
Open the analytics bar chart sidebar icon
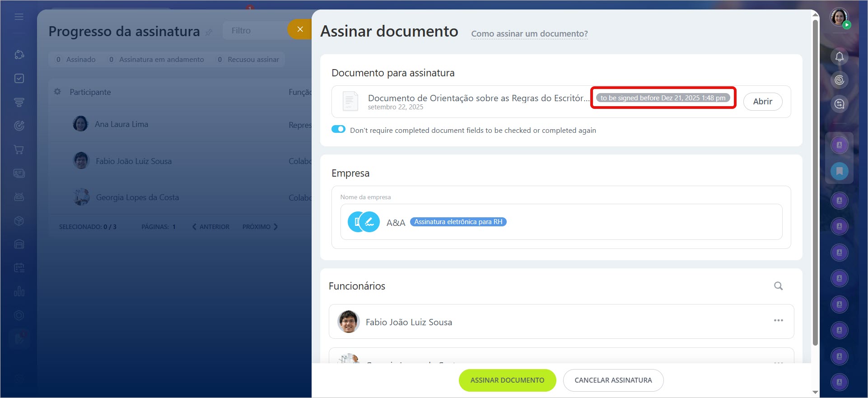tap(19, 291)
